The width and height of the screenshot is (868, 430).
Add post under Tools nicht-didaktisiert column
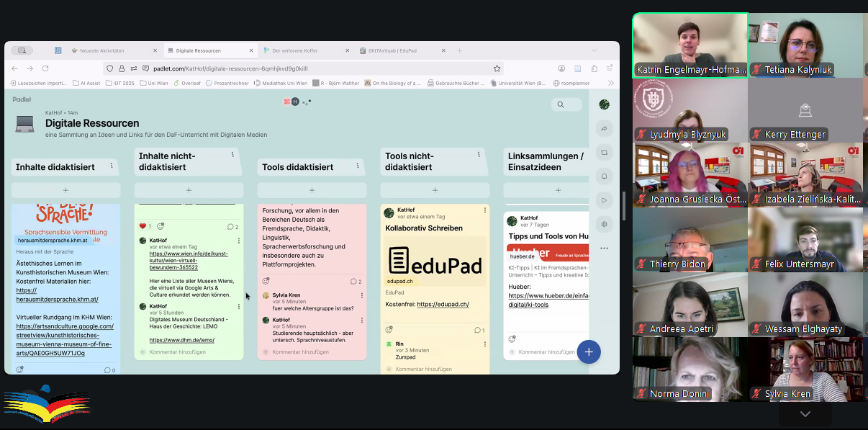click(x=435, y=190)
